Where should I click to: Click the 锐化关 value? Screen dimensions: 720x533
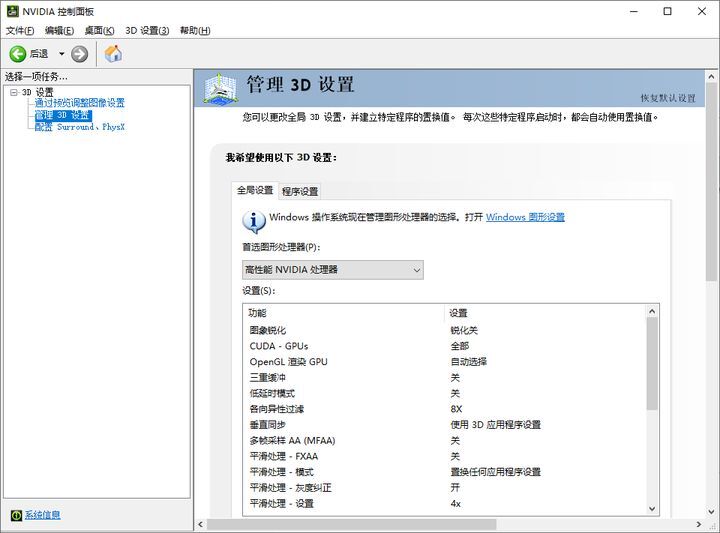[x=464, y=330]
